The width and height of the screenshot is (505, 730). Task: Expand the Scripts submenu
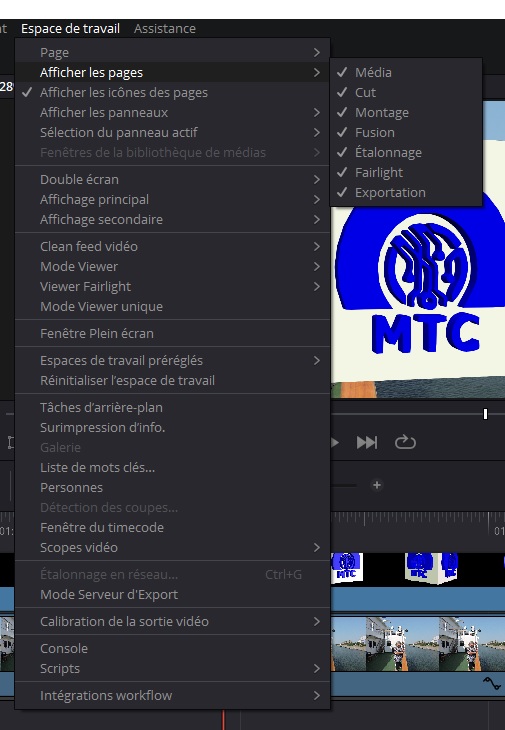(x=172, y=669)
